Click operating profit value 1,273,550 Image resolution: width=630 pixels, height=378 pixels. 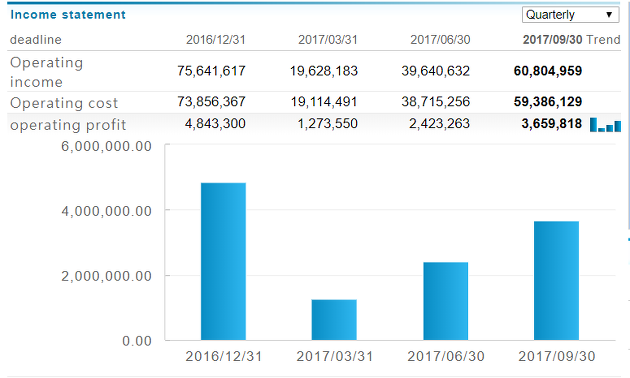(327, 124)
